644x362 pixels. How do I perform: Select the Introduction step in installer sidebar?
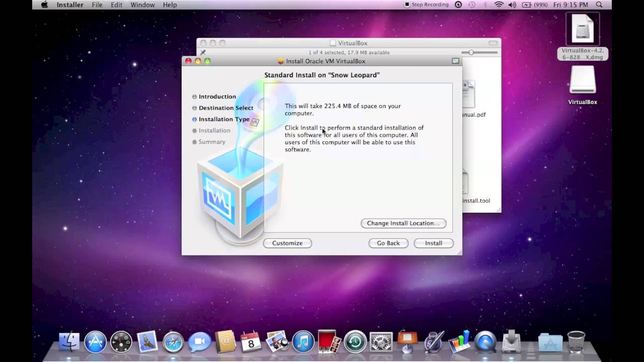click(214, 97)
